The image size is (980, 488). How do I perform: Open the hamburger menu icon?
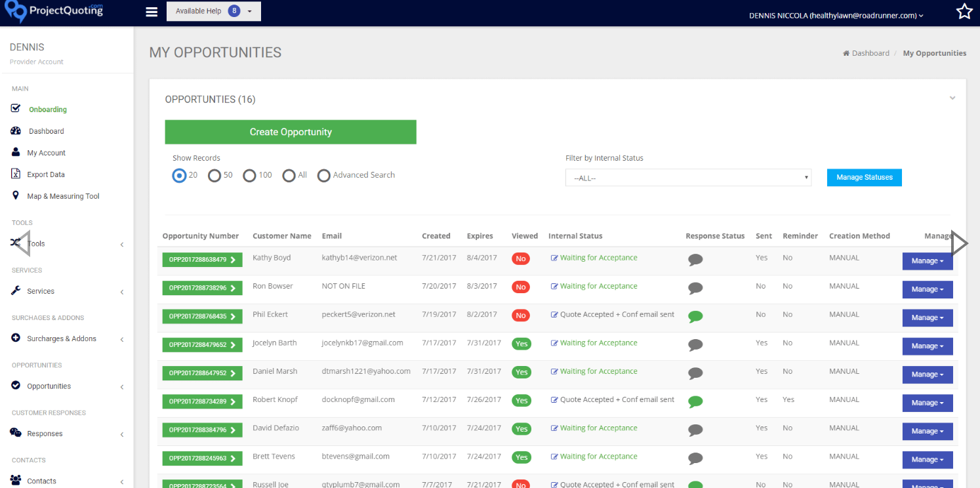tap(152, 12)
